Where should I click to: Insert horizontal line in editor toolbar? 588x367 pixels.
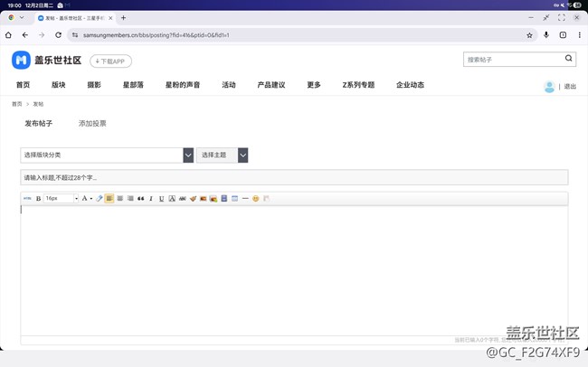click(245, 198)
